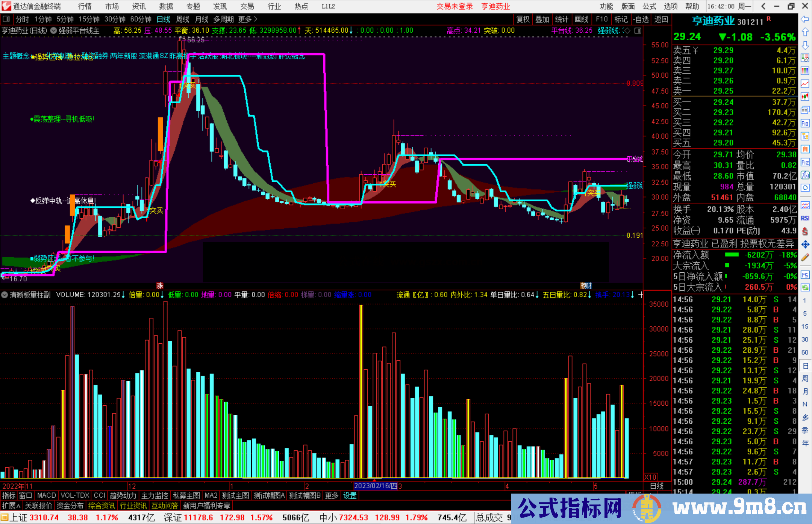
Task: Click the 2023/02/16 date marker on timeline
Action: pos(375,486)
